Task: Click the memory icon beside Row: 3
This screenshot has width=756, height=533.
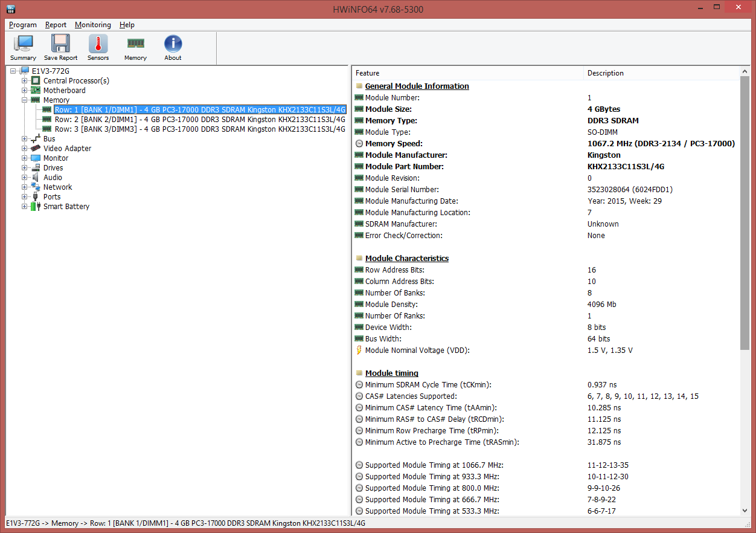Action: point(47,129)
